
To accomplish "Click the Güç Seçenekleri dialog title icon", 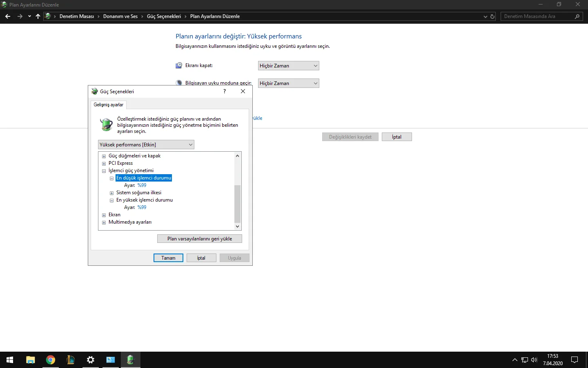I will coord(95,91).
